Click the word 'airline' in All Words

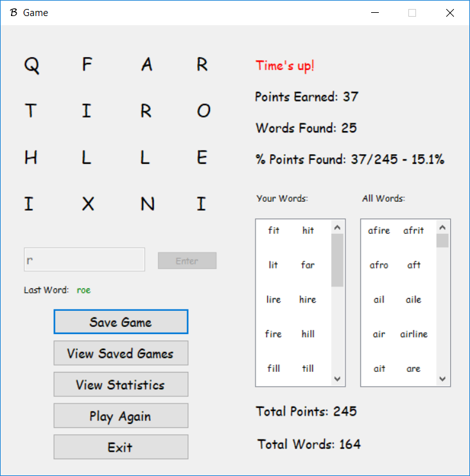pos(413,334)
